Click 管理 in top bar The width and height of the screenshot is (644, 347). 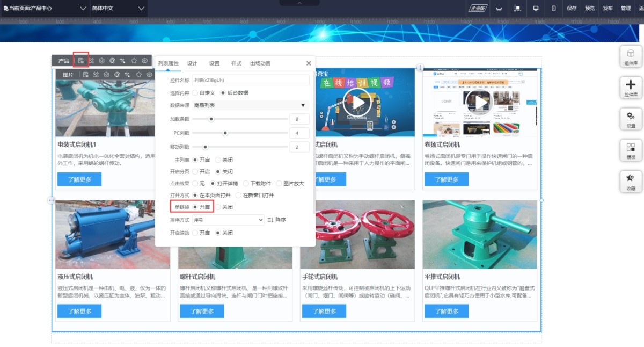point(626,8)
